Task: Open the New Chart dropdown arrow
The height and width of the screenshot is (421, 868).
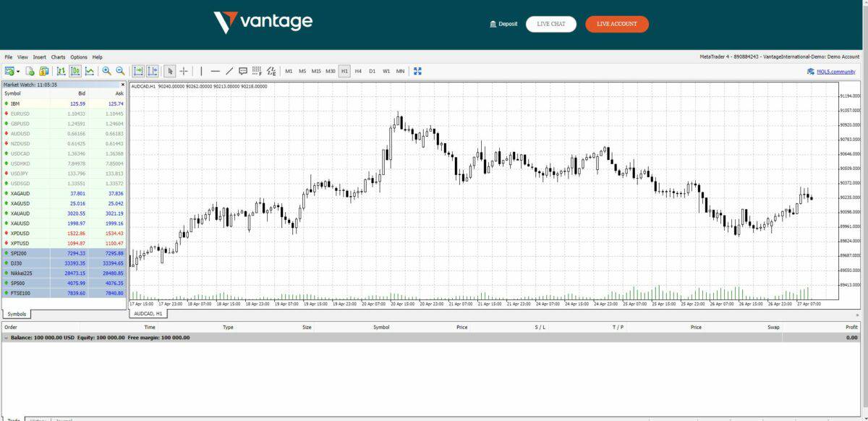Action: pos(18,70)
